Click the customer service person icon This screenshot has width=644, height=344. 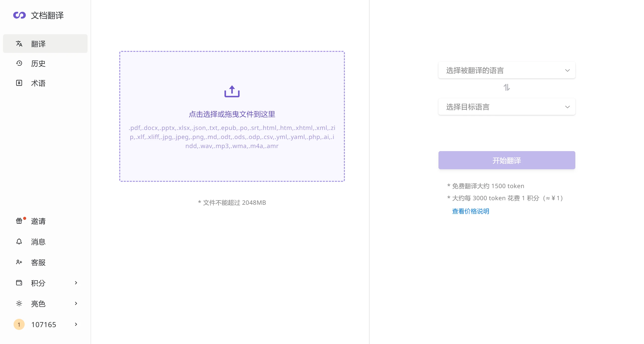click(x=19, y=262)
